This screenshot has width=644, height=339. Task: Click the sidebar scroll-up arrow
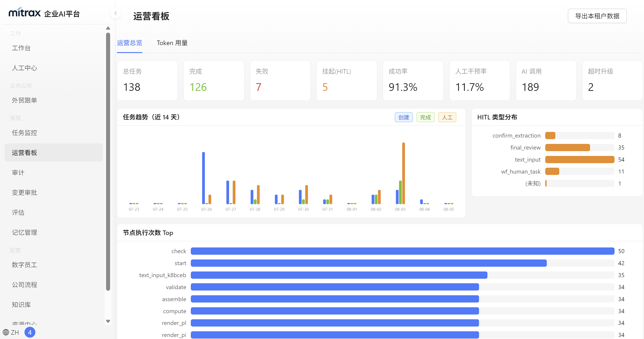point(108,28)
